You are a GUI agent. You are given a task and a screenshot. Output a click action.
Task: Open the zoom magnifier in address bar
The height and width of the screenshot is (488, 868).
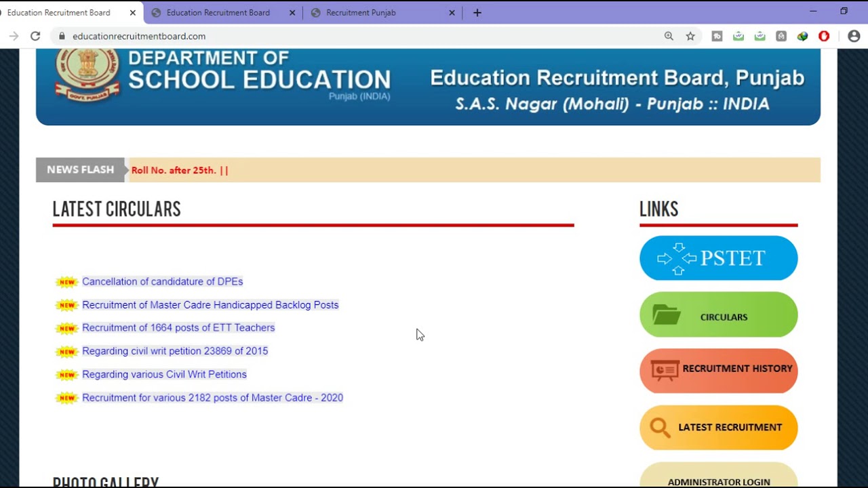click(x=669, y=36)
